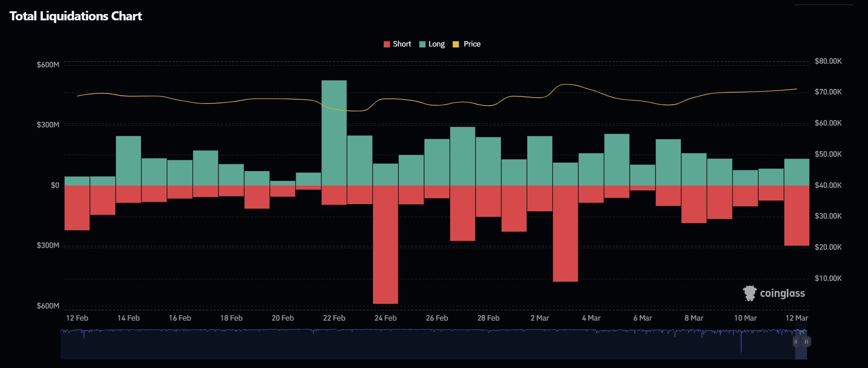Image resolution: width=868 pixels, height=368 pixels.
Task: Click the '2 Mar' x-axis label
Action: coord(540,318)
